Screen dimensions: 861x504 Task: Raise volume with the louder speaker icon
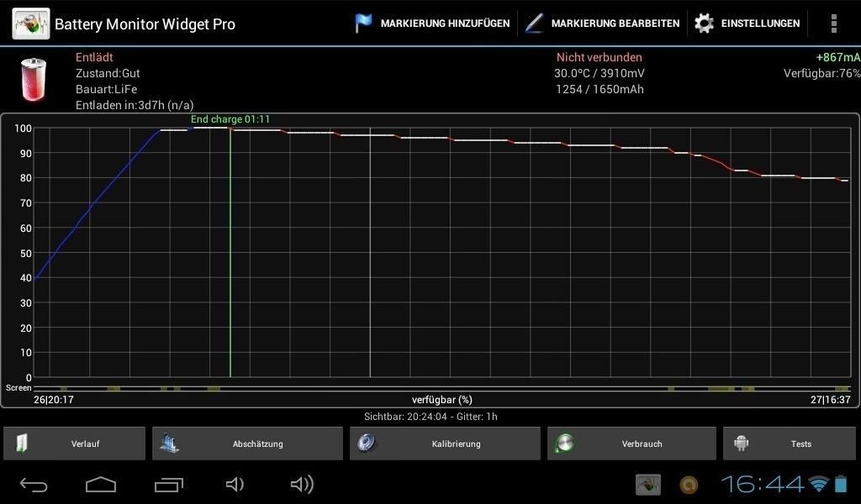click(x=301, y=484)
